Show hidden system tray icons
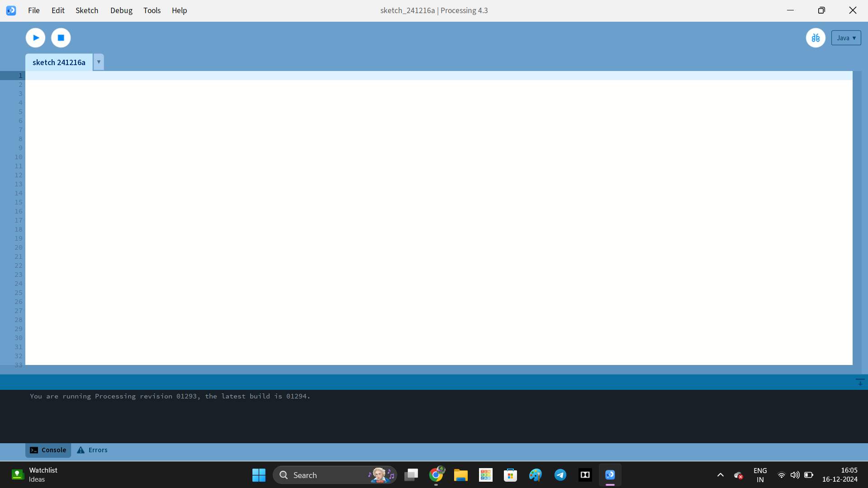The height and width of the screenshot is (488, 868). (721, 475)
